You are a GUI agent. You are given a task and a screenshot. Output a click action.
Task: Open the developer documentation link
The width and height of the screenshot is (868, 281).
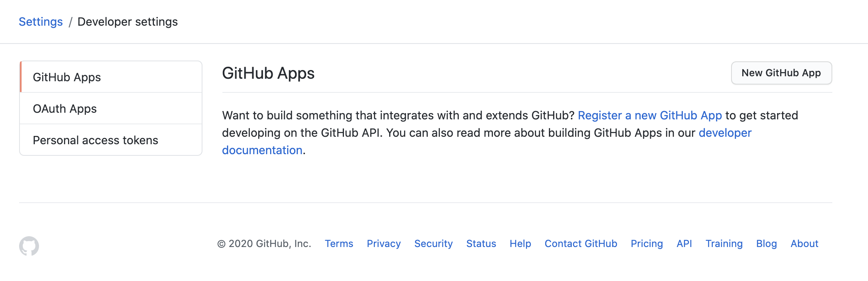[x=725, y=133]
